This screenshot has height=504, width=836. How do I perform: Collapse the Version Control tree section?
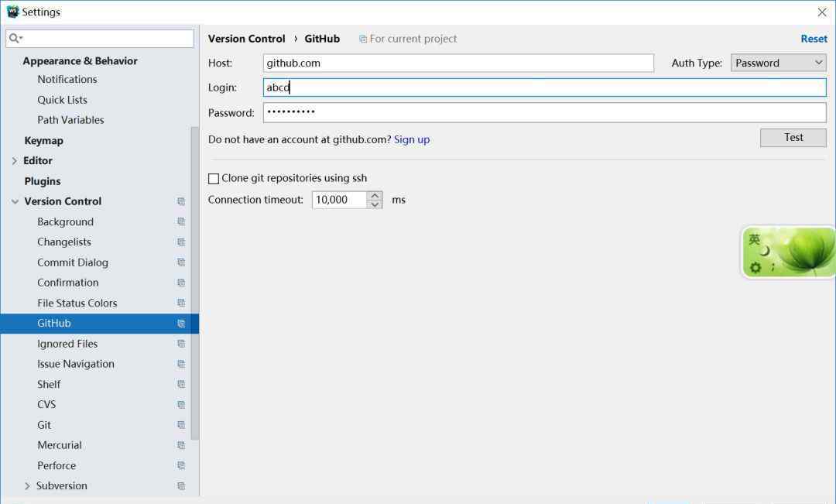[x=15, y=201]
